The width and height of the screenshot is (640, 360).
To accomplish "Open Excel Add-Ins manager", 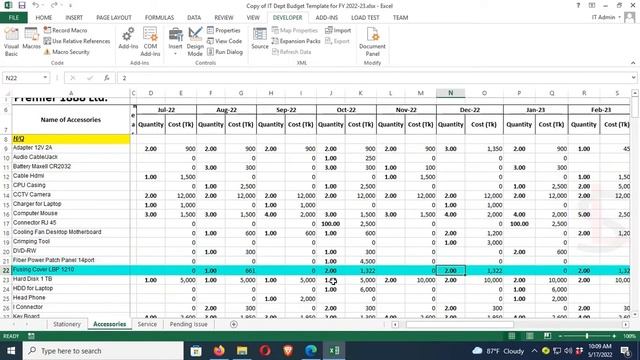I will pos(128,38).
